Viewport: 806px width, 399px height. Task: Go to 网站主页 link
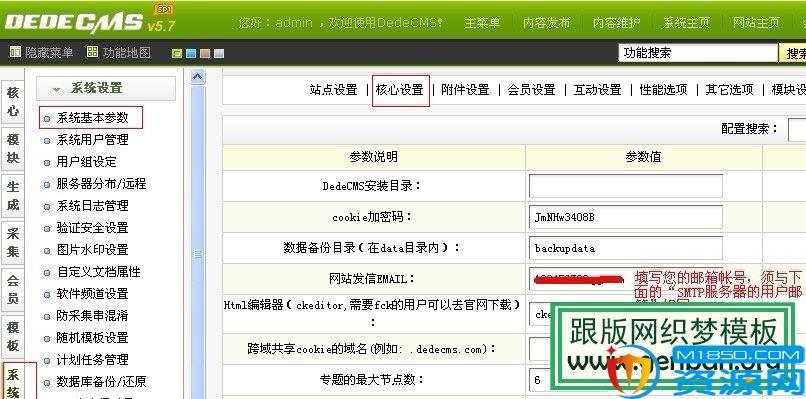[756, 23]
